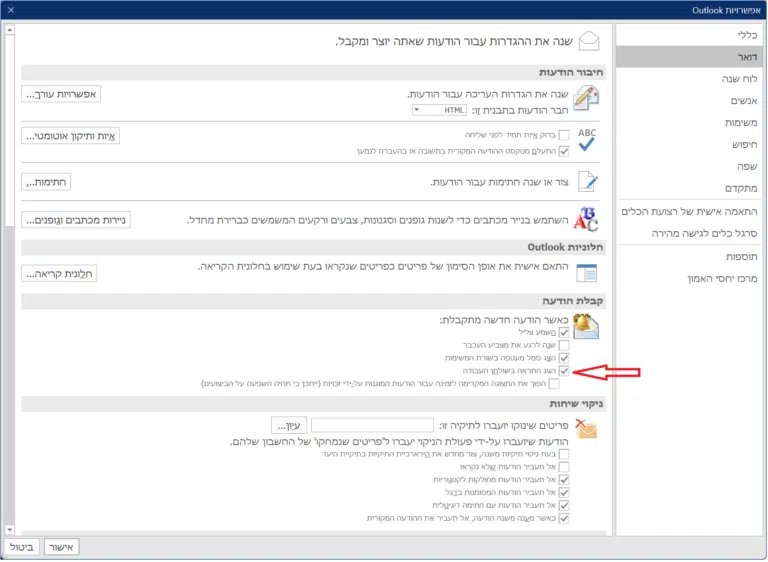Uncheck כאשר מענה משנה הודעה checkbox

(564, 518)
